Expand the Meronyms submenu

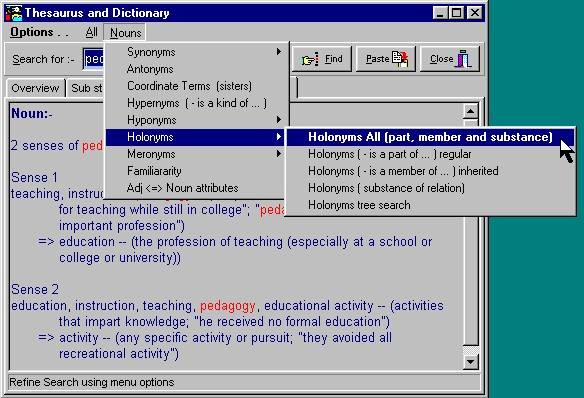(197, 154)
